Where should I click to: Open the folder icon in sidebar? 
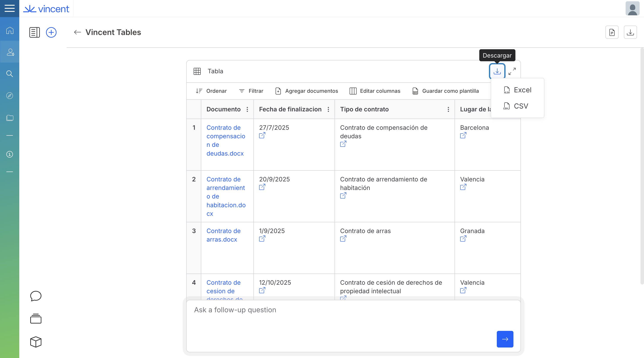click(10, 118)
